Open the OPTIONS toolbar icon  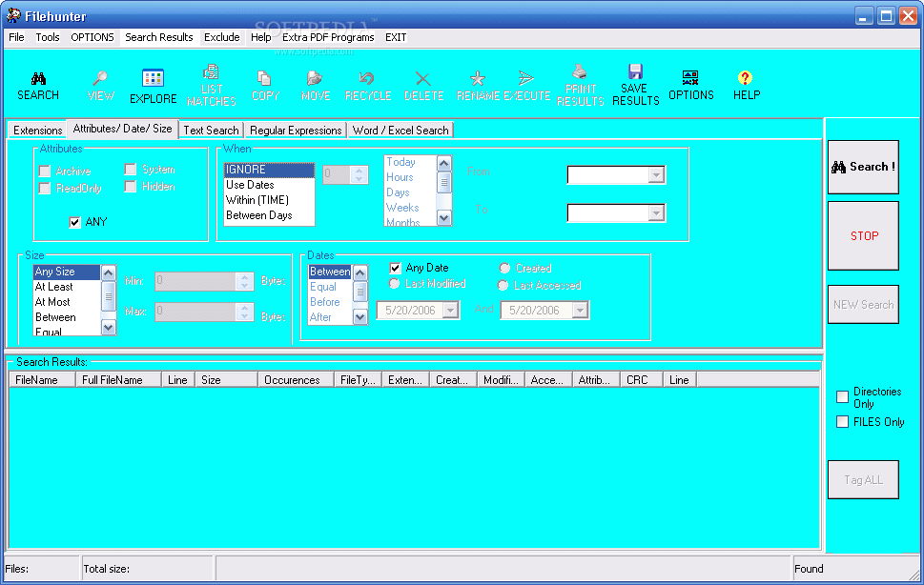(690, 78)
